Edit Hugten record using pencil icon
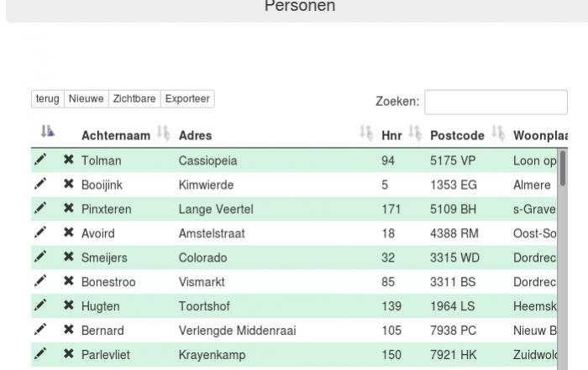Screen dimensions: 588x370 point(40,305)
